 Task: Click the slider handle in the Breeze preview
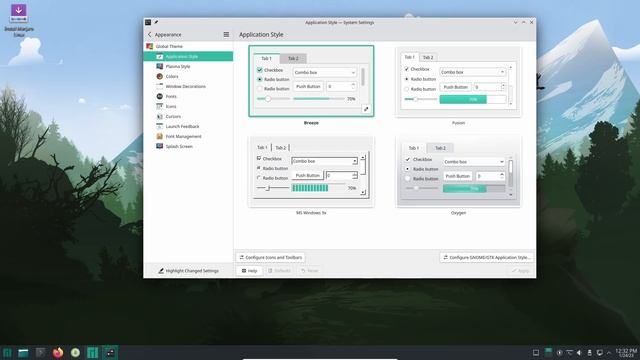[268, 99]
